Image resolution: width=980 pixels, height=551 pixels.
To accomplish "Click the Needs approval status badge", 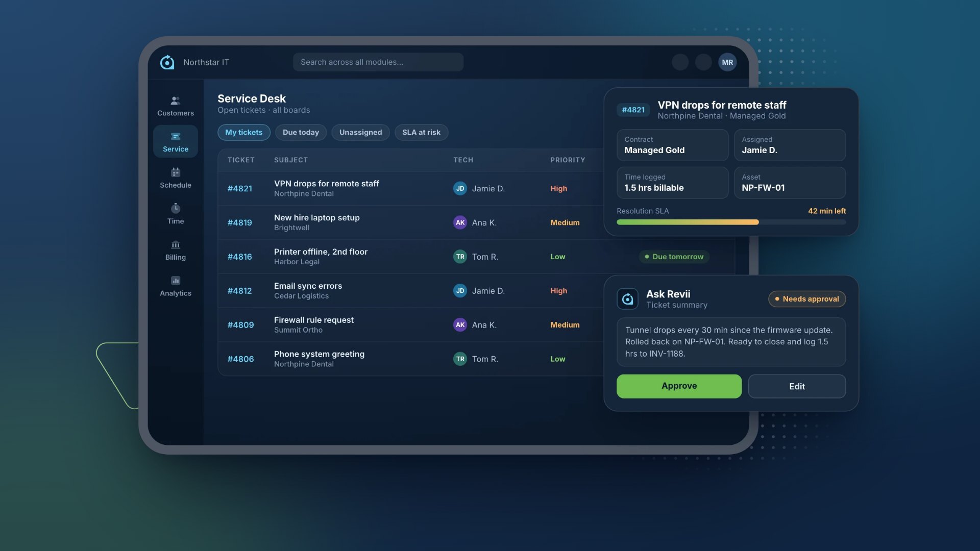I will pos(807,299).
